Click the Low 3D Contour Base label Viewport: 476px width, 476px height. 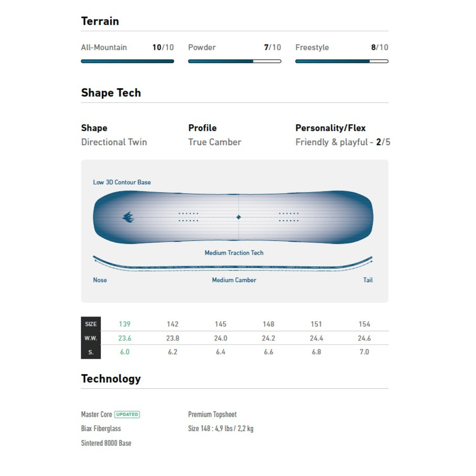[x=122, y=182]
